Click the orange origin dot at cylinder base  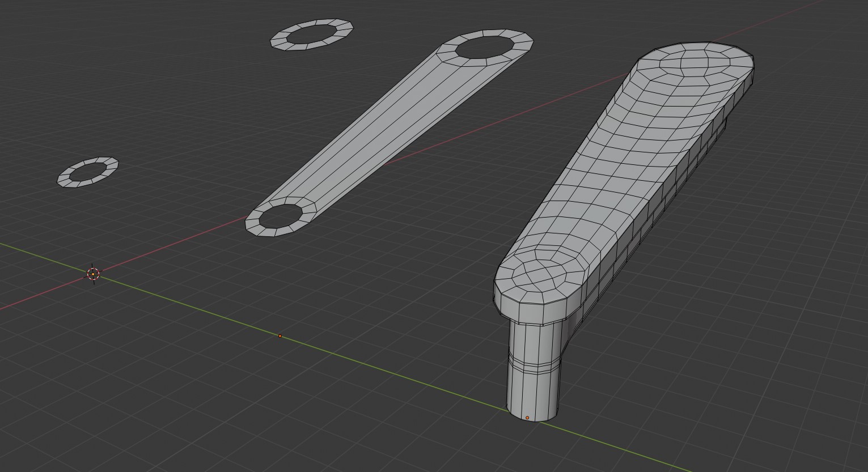527,418
